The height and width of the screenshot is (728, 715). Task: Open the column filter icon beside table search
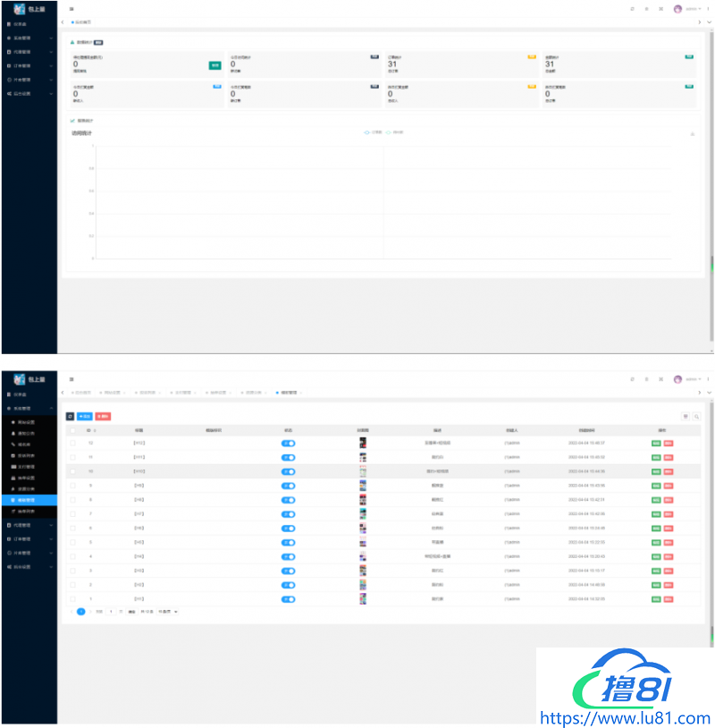(x=686, y=416)
